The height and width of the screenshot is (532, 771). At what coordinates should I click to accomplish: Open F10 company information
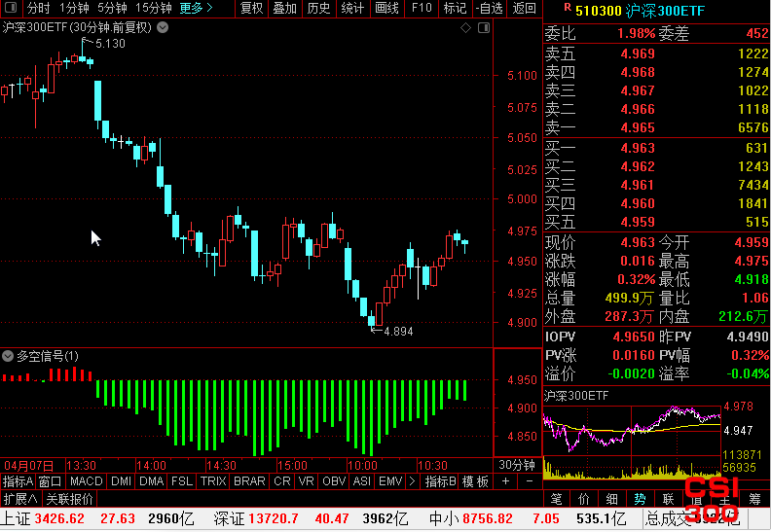point(422,8)
